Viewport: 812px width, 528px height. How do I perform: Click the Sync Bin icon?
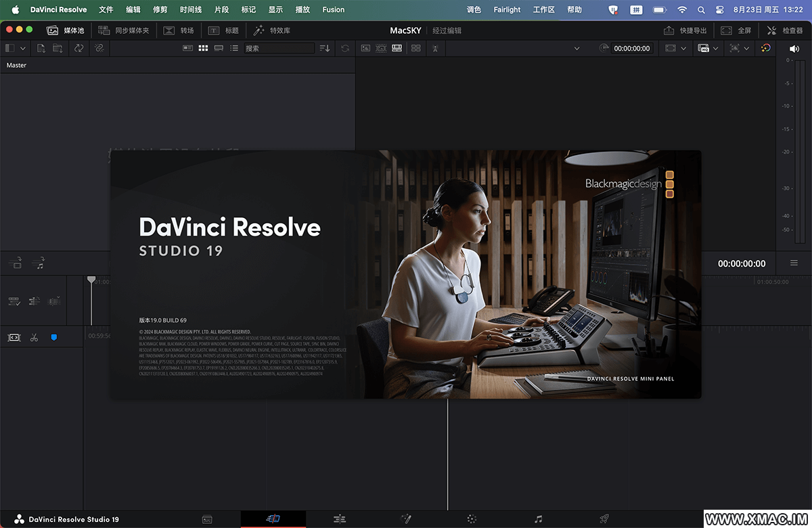click(x=415, y=48)
